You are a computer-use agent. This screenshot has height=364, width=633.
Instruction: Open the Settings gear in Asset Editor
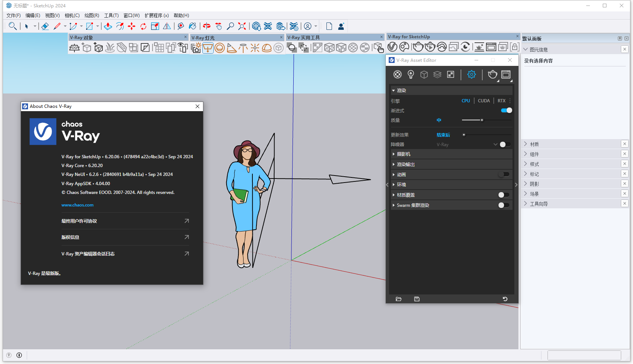click(x=472, y=74)
